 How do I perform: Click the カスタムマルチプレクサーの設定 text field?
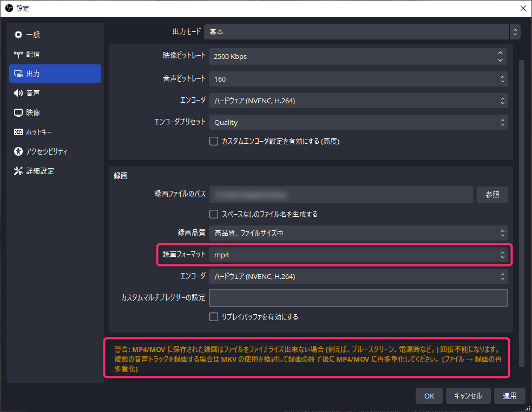(x=358, y=298)
